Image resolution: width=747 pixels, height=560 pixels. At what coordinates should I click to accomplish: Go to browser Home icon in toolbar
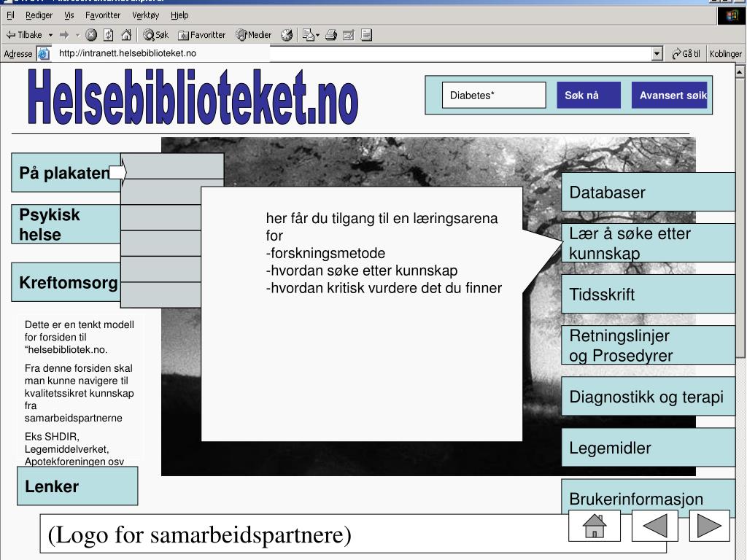click(126, 35)
